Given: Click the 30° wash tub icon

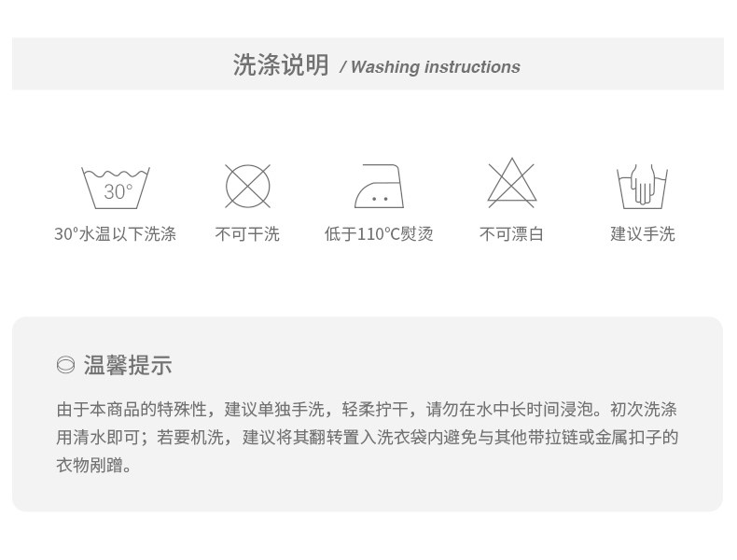Looking at the screenshot, I should (115, 188).
